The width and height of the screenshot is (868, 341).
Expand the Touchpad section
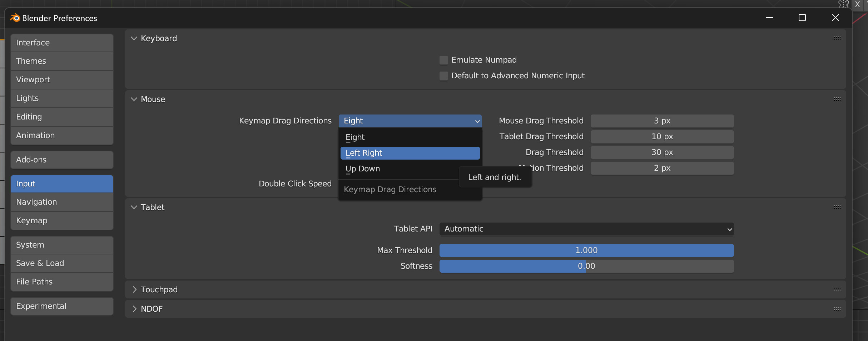click(134, 289)
